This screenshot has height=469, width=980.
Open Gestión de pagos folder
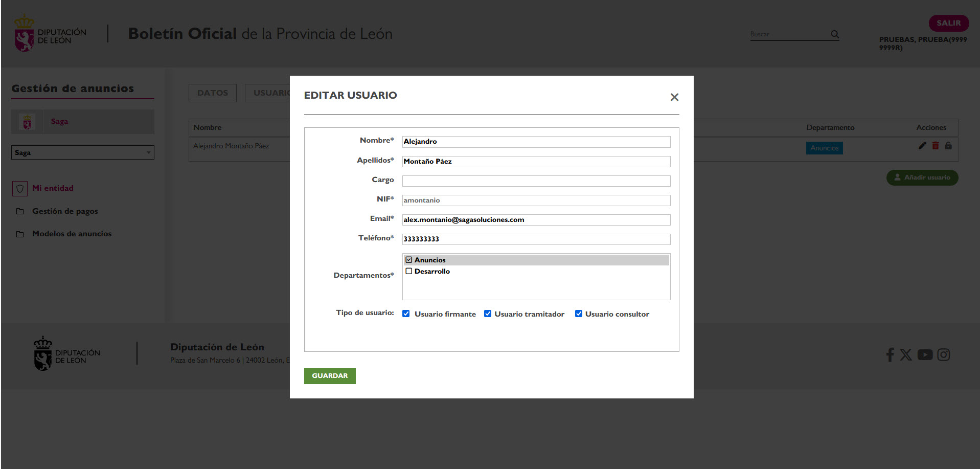click(x=65, y=211)
